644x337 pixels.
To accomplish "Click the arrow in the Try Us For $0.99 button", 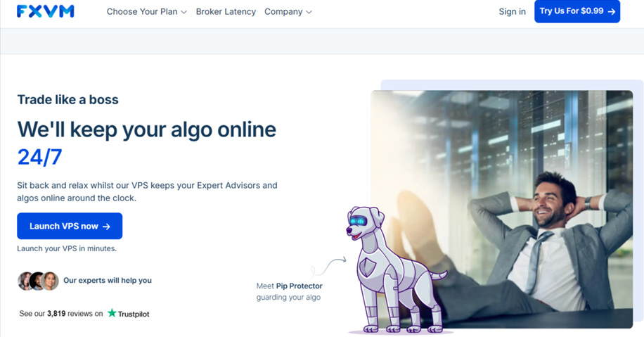I will tap(611, 11).
